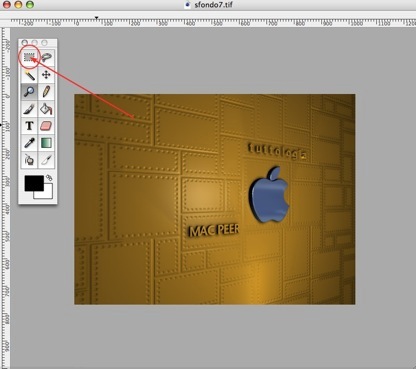Pick the Text tool

click(29, 126)
